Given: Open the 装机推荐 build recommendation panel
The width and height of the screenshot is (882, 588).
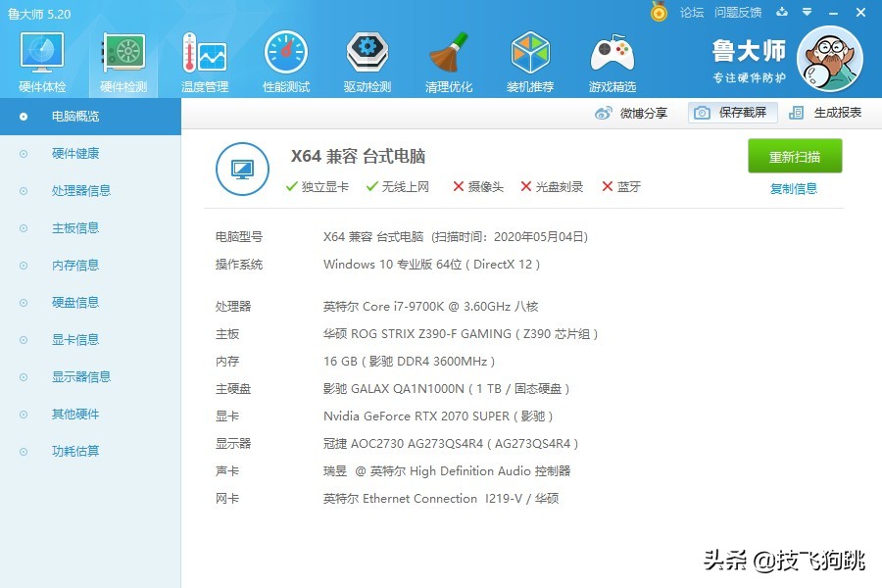Looking at the screenshot, I should coord(530,59).
